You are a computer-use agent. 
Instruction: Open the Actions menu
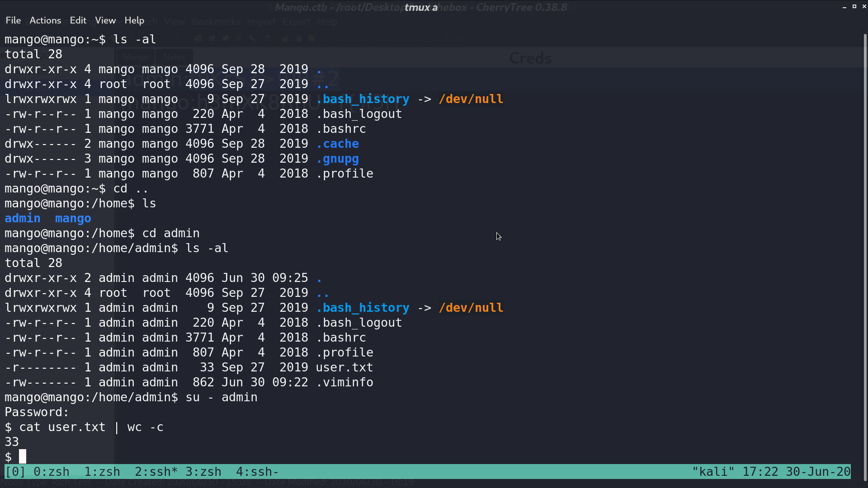(x=45, y=20)
